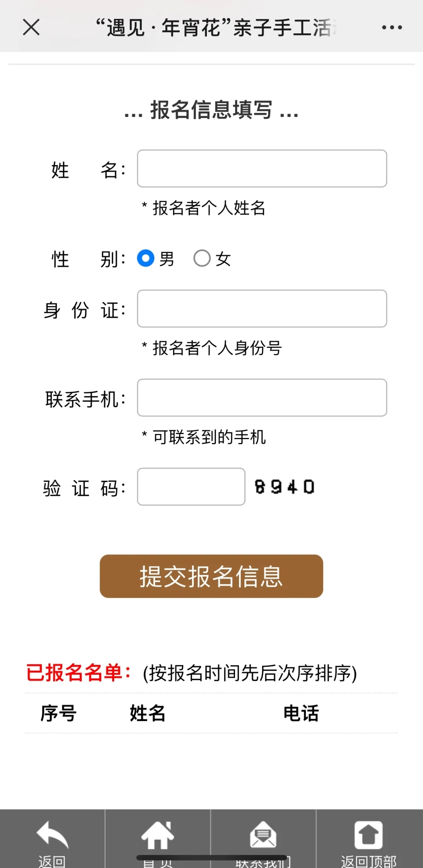Click the 身份证 ID number input field
This screenshot has height=868, width=423.
262,309
